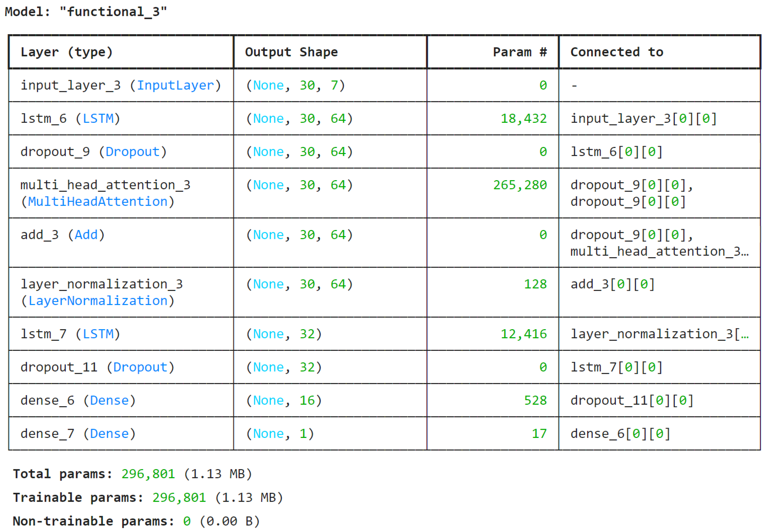The width and height of the screenshot is (767, 532).
Task: Click the dense_6 (Dense) layer name
Action: click(x=78, y=401)
